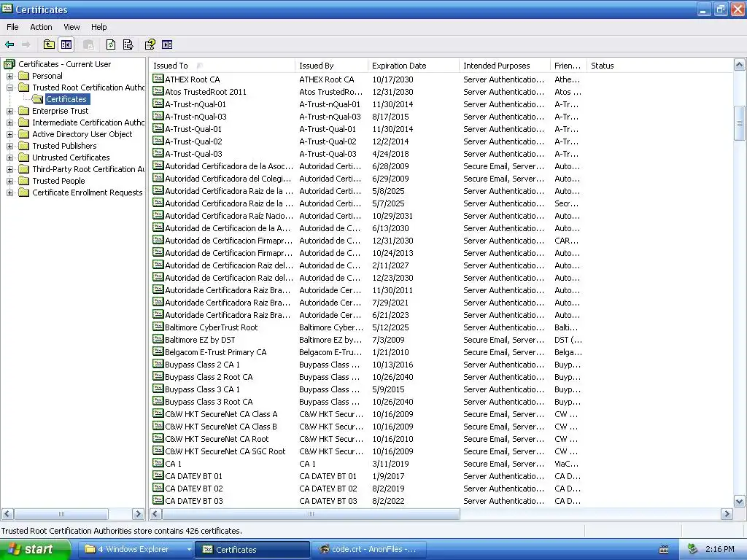Click the Personal folder icon in tree

24,76
